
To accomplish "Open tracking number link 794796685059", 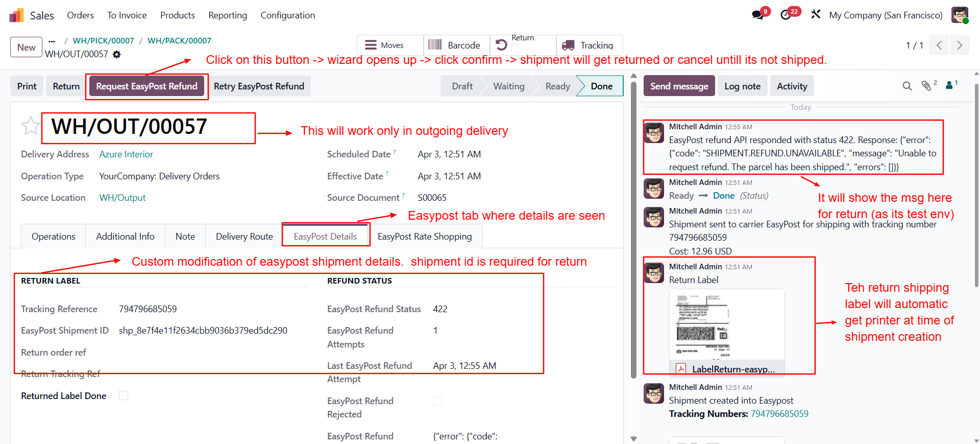I will [779, 414].
